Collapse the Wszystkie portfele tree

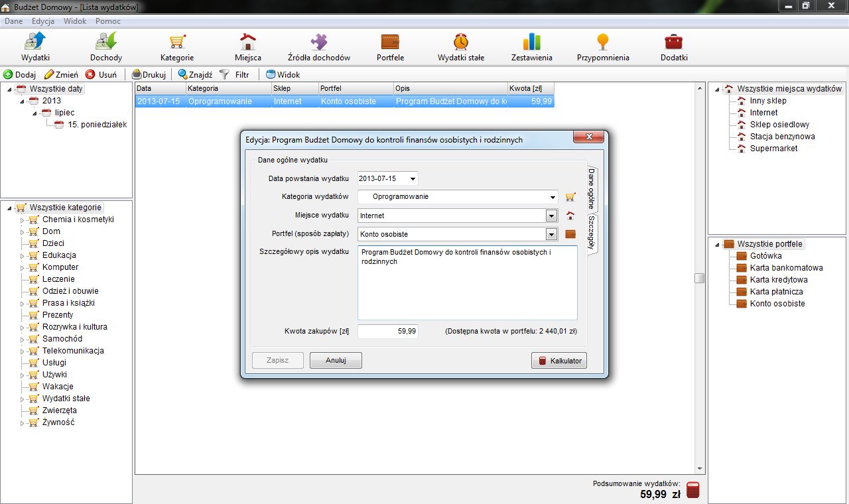[718, 244]
